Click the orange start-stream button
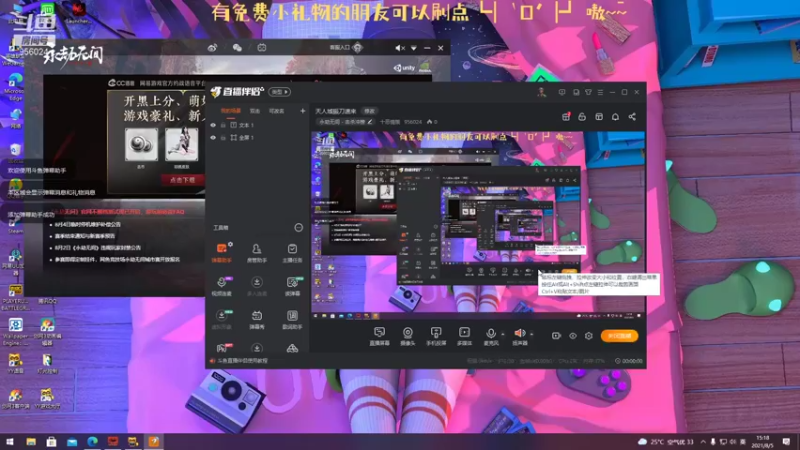This screenshot has height=450, width=800. click(619, 336)
